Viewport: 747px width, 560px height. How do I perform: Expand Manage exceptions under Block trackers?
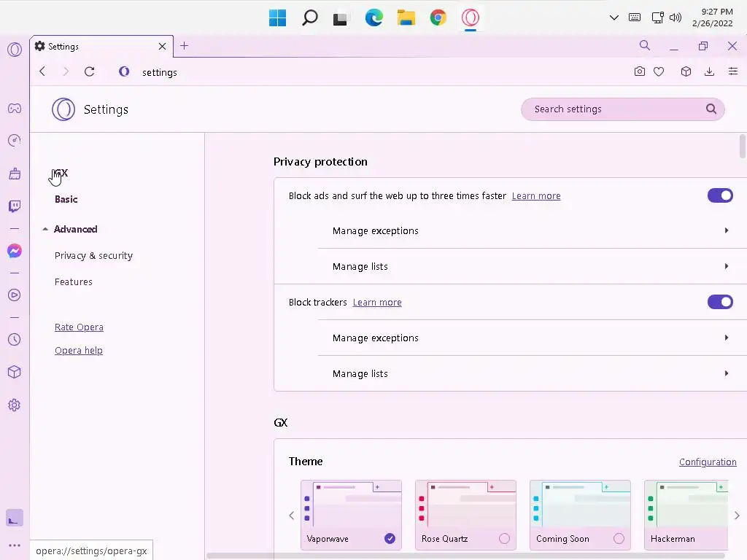(532, 338)
